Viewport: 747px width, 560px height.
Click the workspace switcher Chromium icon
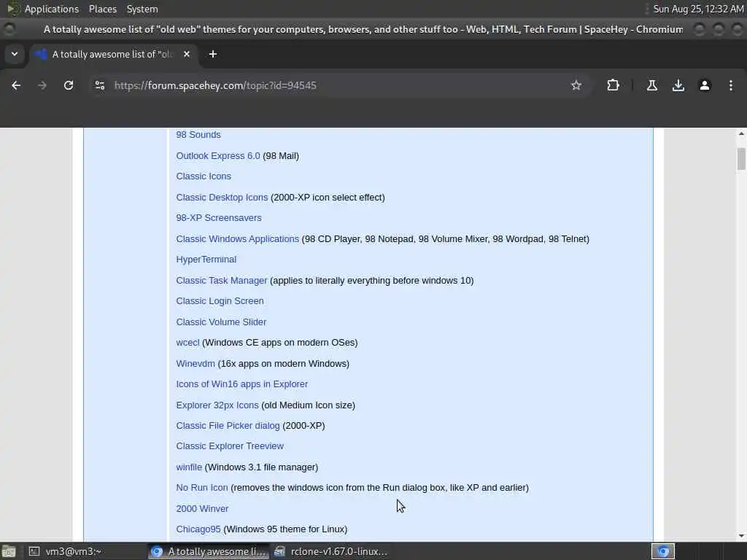tap(662, 551)
